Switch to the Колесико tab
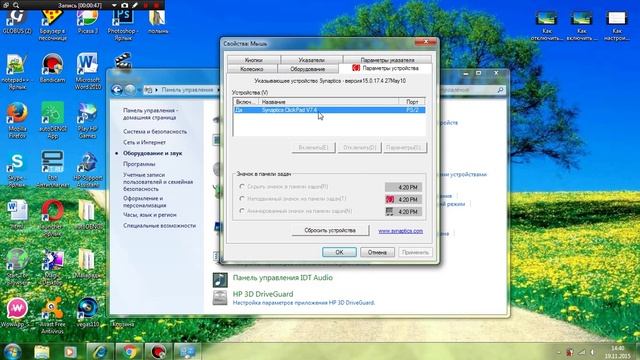Screen dimensions: 640x360 [x=252, y=69]
